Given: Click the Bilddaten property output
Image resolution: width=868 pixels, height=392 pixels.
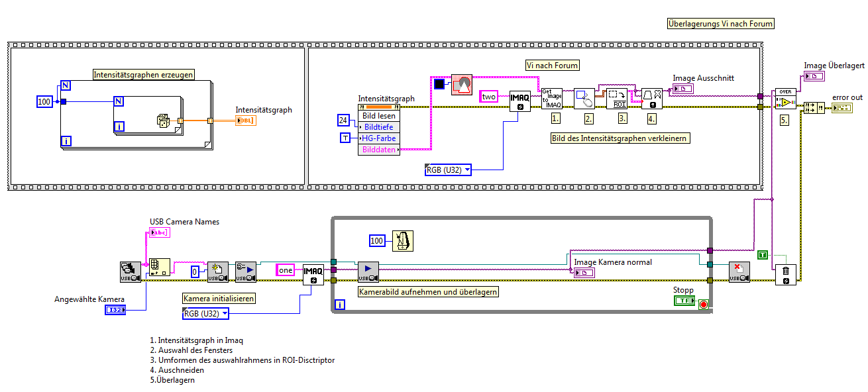Looking at the screenshot, I should [x=379, y=150].
